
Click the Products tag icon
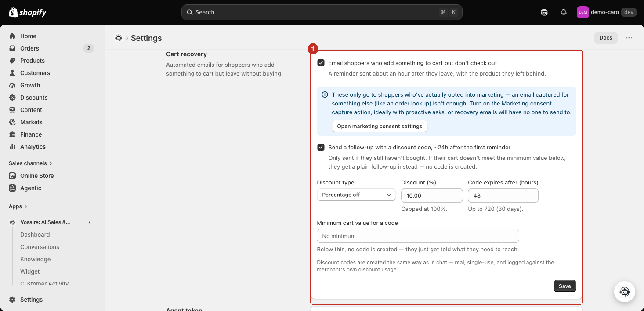tap(12, 61)
